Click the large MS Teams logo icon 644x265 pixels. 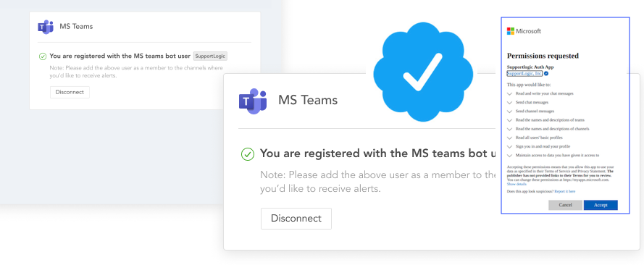click(x=253, y=101)
